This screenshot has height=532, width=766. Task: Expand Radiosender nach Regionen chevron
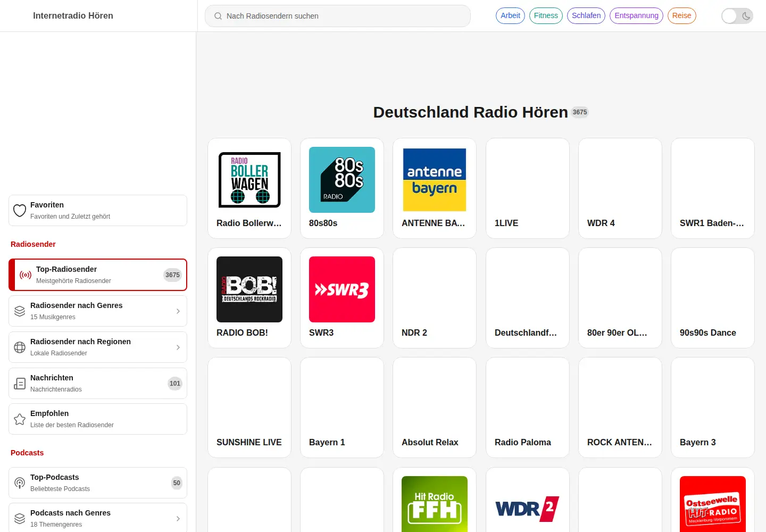pos(178,347)
